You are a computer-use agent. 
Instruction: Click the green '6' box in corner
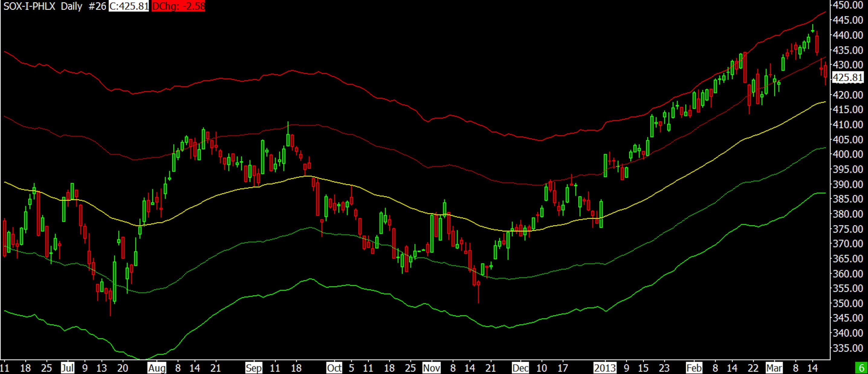coord(861,368)
